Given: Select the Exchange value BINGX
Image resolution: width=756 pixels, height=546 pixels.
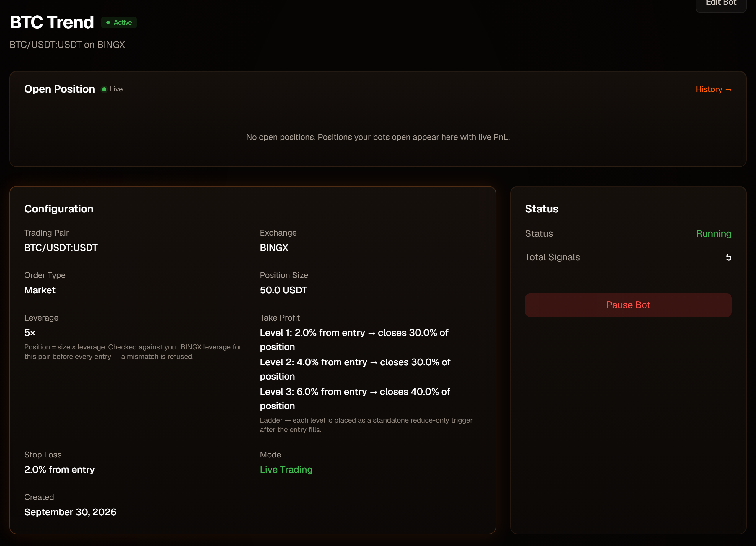Looking at the screenshot, I should click(x=274, y=248).
